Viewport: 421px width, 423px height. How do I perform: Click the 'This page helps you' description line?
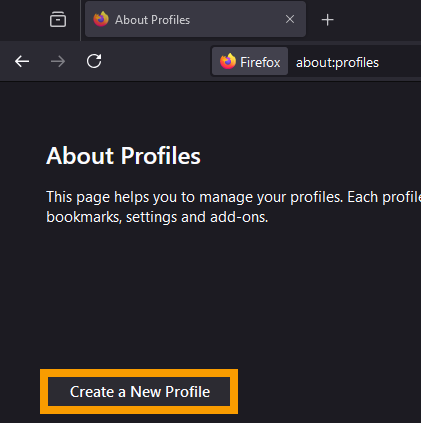point(233,197)
